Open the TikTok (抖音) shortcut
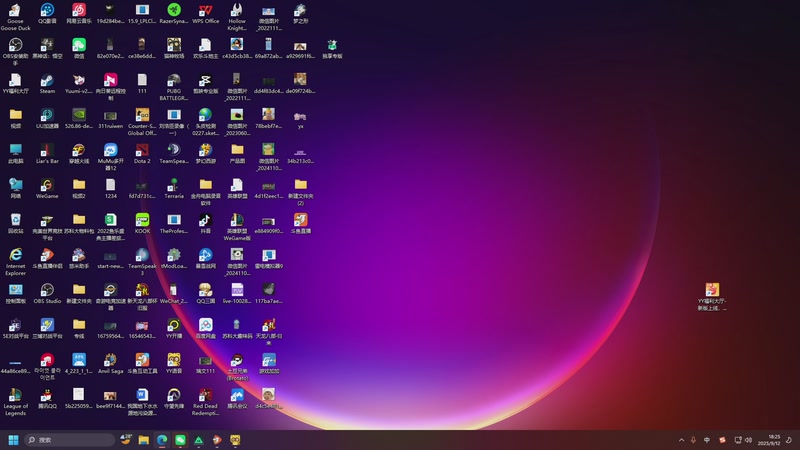Screen dimensions: 800x450 point(206,223)
